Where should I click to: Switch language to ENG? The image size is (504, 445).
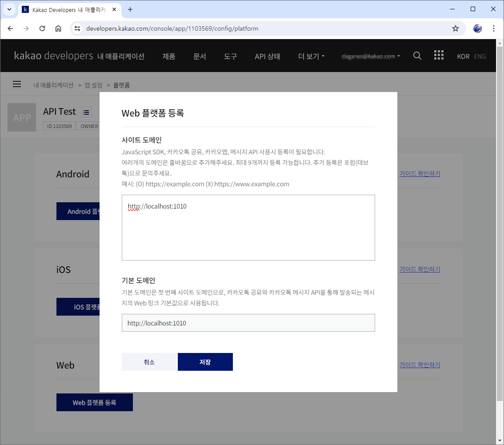[x=480, y=56]
